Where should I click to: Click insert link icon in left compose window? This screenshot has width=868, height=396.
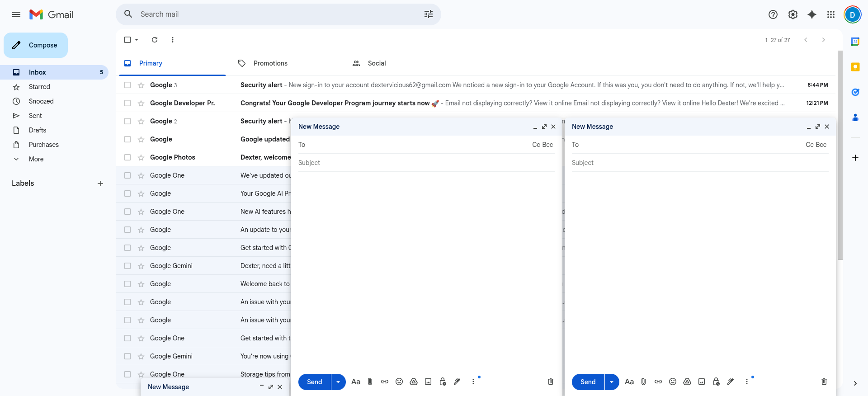(x=385, y=382)
